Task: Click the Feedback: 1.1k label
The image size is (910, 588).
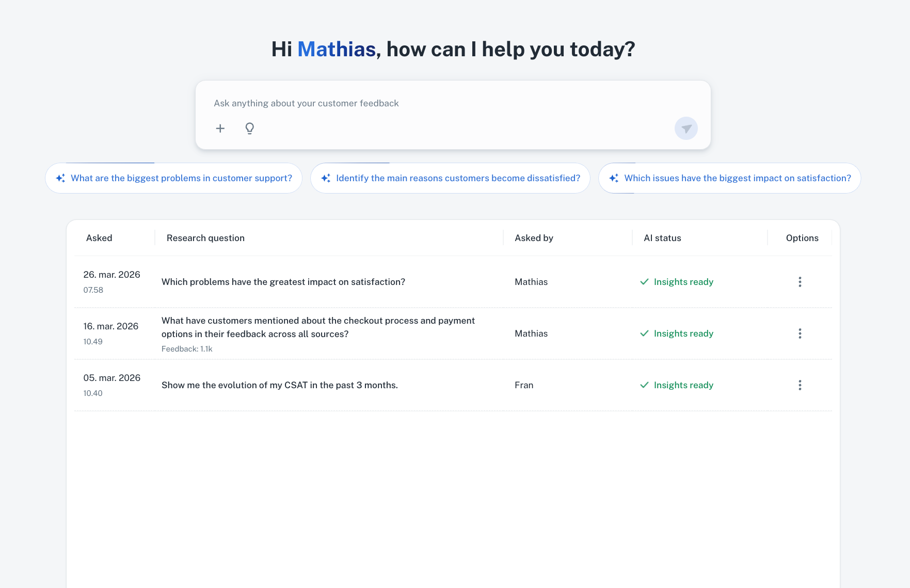Action: [x=187, y=348]
